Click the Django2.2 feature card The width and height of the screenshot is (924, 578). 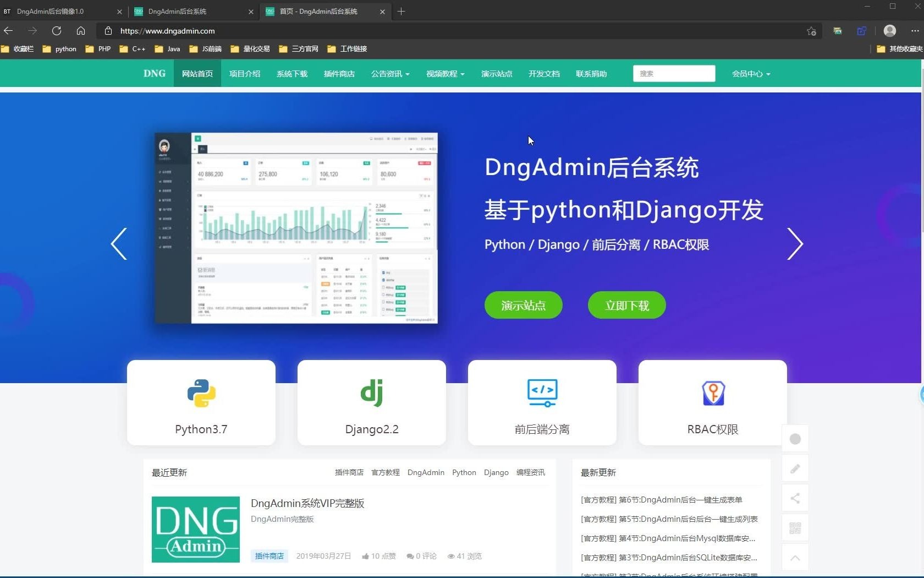tap(372, 403)
